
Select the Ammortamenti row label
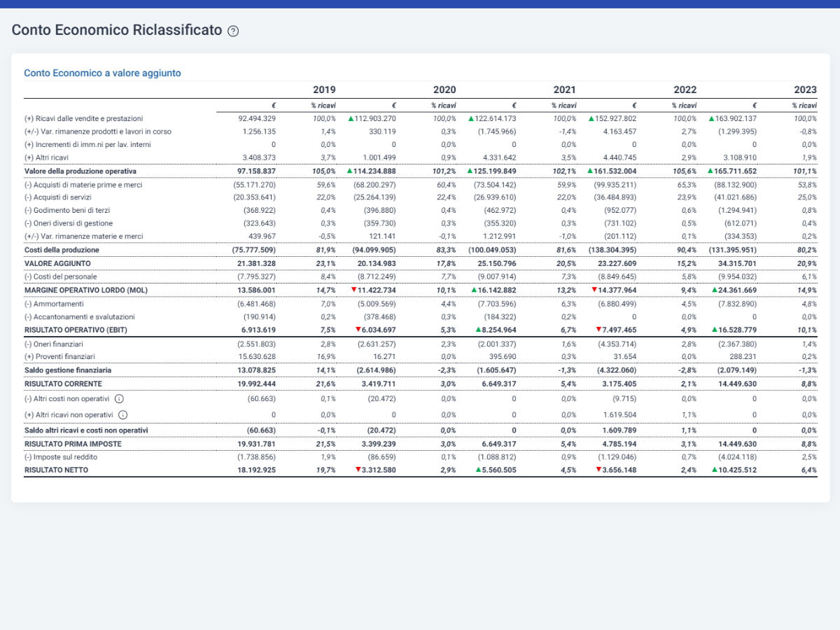(x=54, y=304)
